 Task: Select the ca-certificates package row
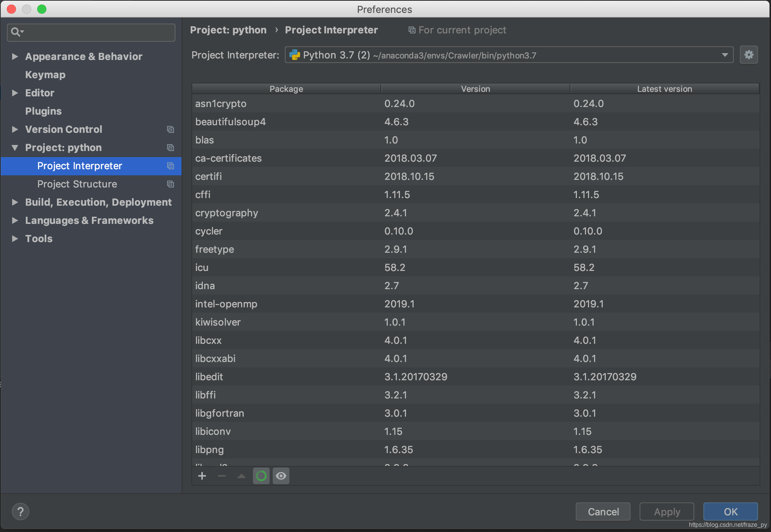476,158
